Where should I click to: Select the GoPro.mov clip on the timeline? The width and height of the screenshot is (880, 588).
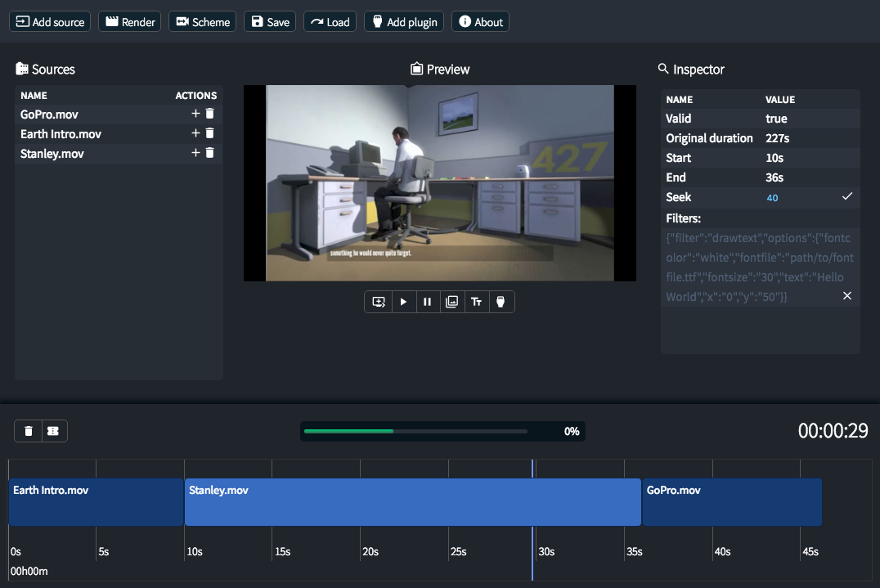point(733,502)
